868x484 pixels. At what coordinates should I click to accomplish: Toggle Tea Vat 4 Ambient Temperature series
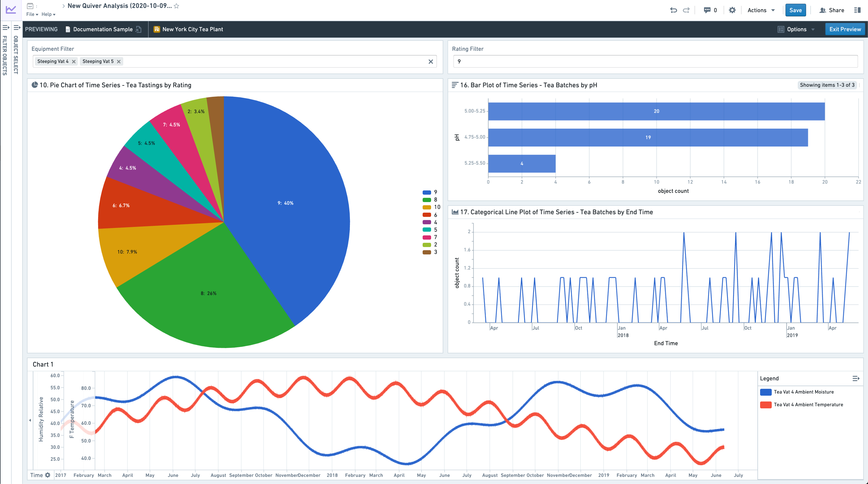click(808, 404)
